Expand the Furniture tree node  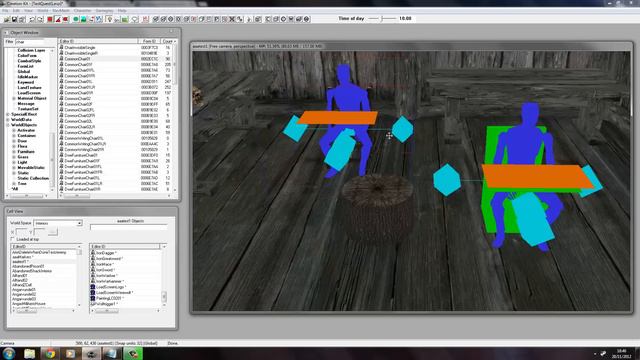[14, 151]
